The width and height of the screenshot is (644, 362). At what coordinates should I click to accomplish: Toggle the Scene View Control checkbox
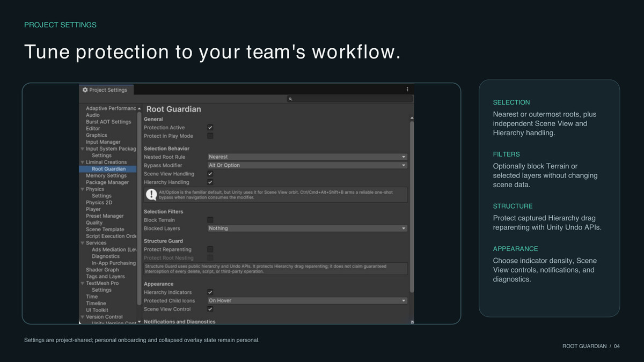(x=210, y=309)
